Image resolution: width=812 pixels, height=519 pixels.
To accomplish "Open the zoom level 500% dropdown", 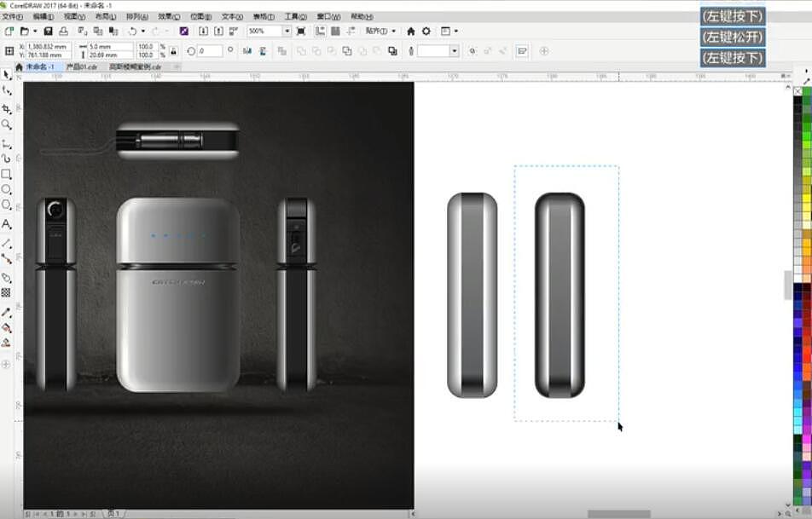I will pyautogui.click(x=287, y=31).
